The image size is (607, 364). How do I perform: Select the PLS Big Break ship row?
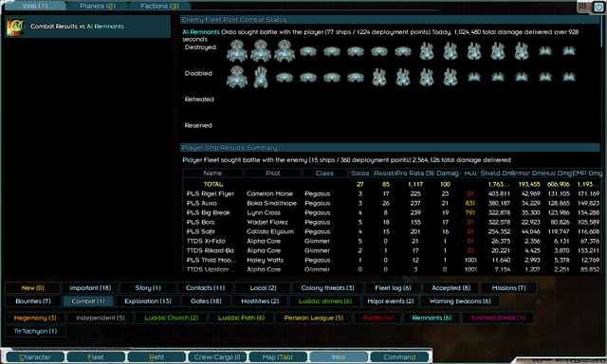coord(392,212)
